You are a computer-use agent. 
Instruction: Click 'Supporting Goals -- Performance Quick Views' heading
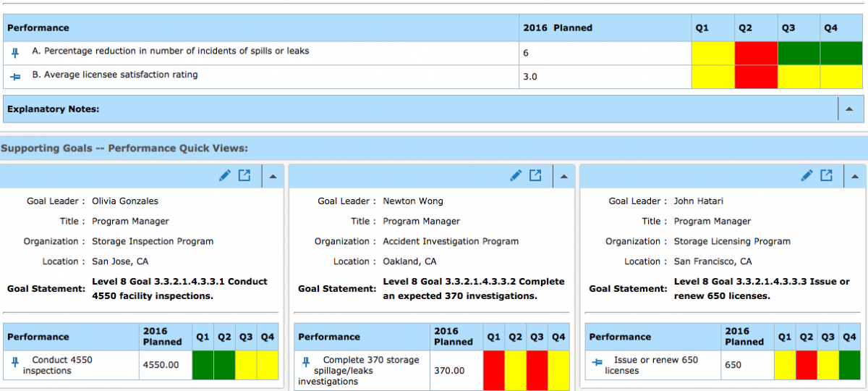click(124, 148)
